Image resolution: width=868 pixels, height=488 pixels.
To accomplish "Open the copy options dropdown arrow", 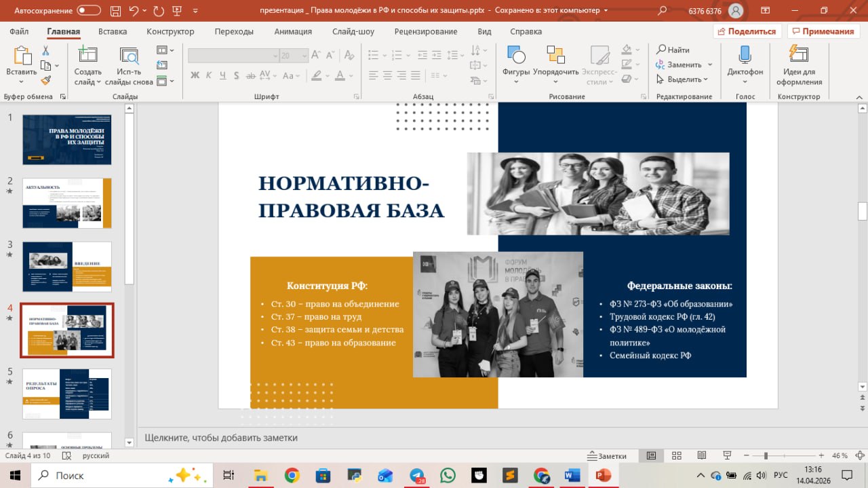I will (56, 66).
